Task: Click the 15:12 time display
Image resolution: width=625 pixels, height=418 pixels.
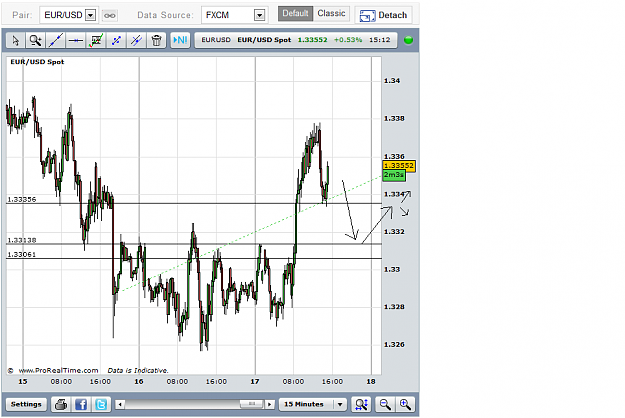Action: [x=379, y=40]
